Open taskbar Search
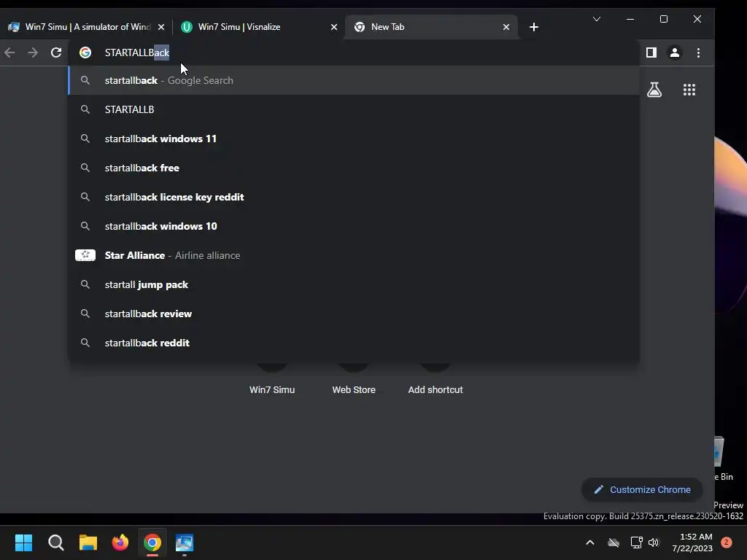The height and width of the screenshot is (560, 747). tap(56, 542)
